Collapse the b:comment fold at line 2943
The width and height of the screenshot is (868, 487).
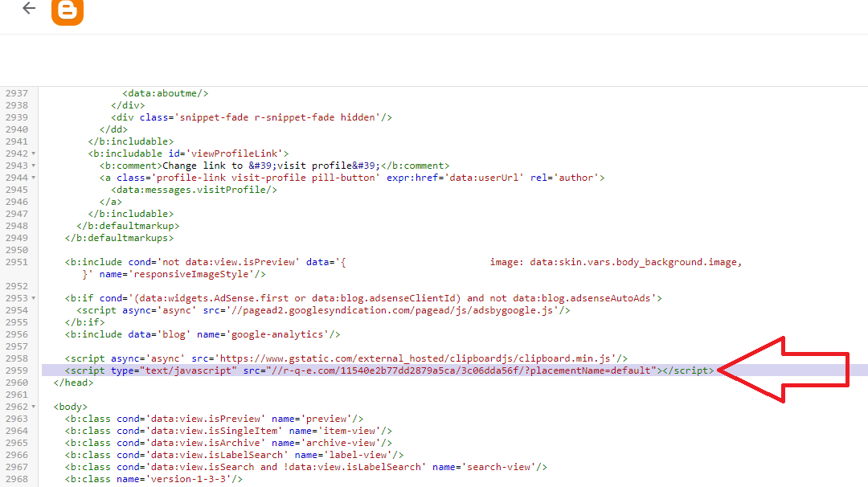click(33, 166)
